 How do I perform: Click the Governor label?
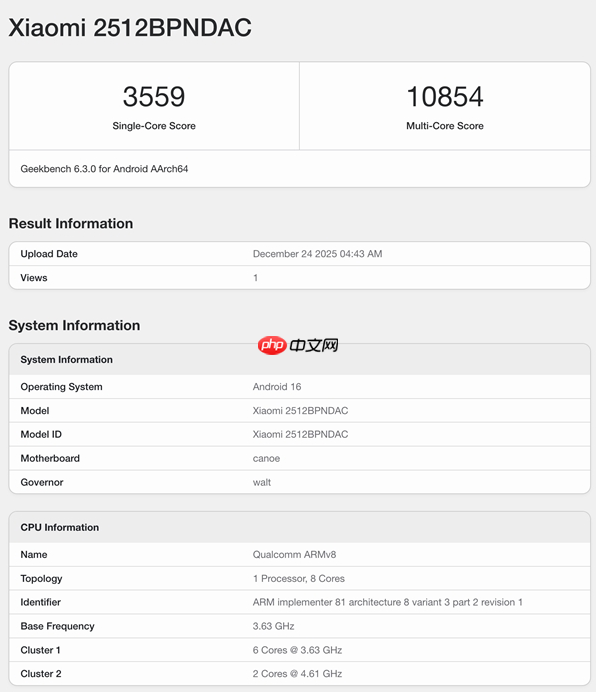42,482
